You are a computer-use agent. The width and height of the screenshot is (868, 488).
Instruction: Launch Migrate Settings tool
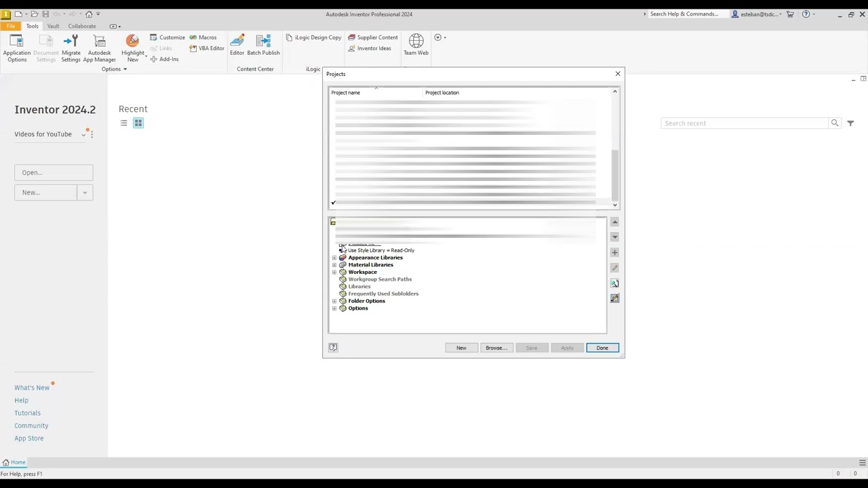click(71, 48)
